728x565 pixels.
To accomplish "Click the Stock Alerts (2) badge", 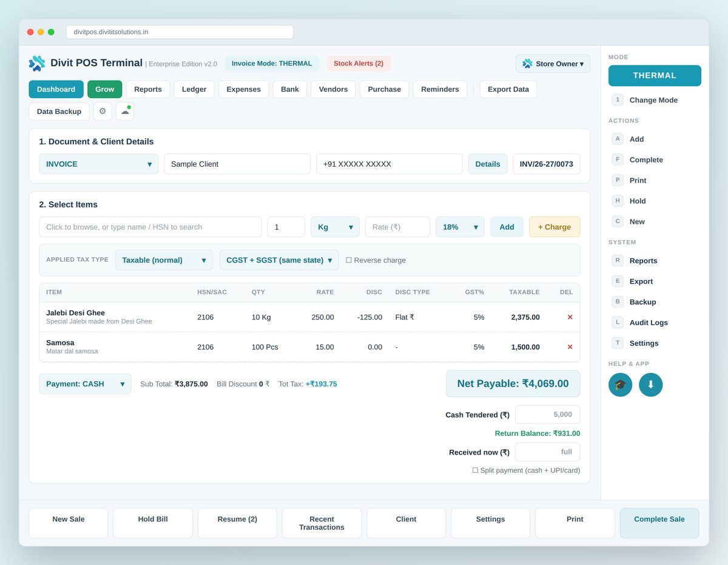I will pyautogui.click(x=359, y=63).
